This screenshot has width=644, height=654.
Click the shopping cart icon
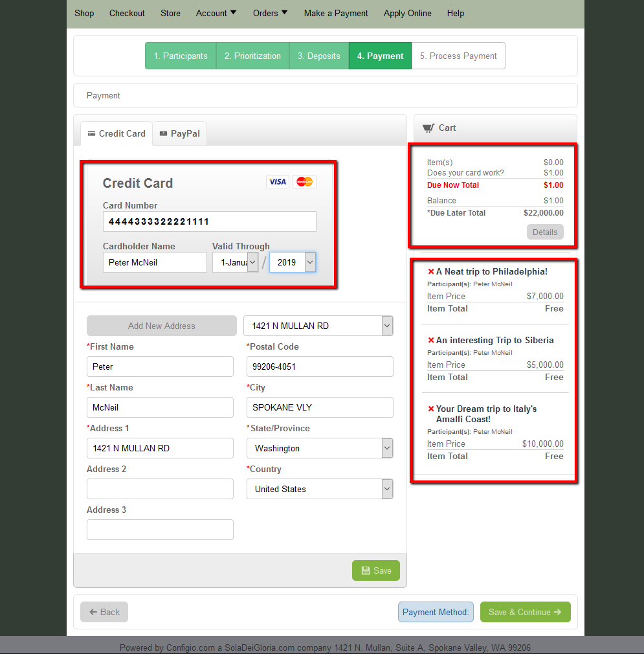pyautogui.click(x=428, y=128)
